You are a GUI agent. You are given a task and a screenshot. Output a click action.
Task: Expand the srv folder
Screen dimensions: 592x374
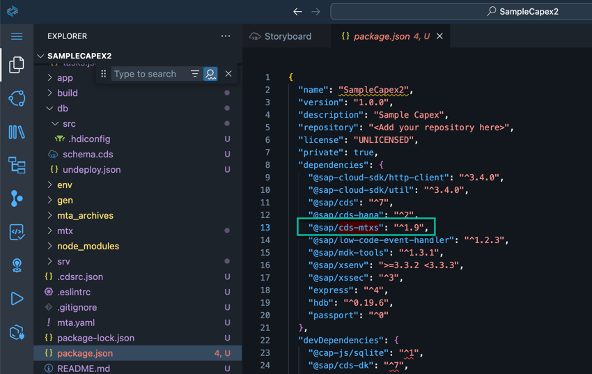coord(63,262)
